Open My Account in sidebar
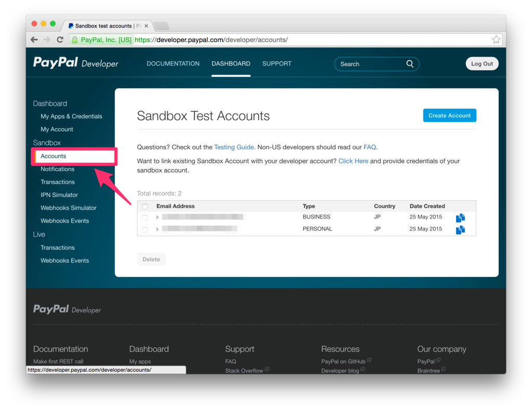 coord(57,129)
